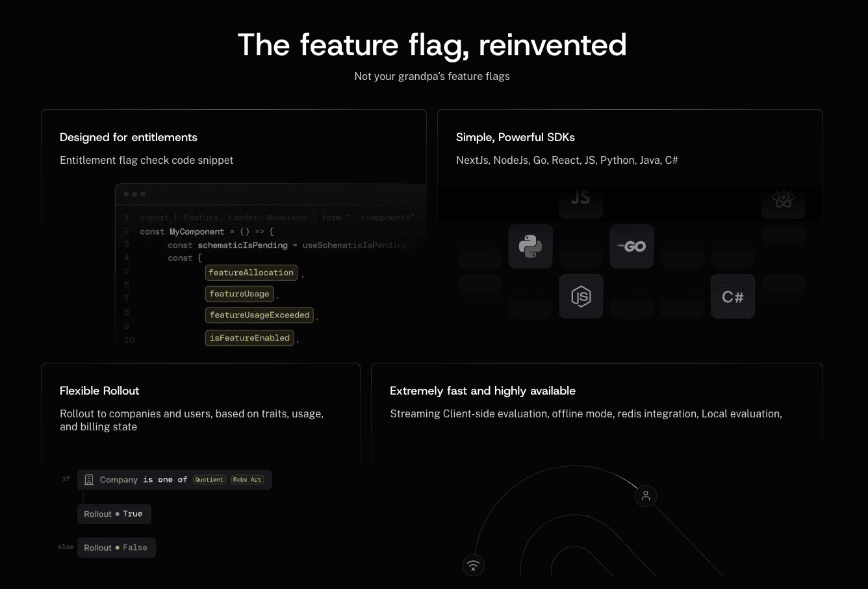Click the Rollout False rule
This screenshot has height=589, width=868.
point(116,548)
